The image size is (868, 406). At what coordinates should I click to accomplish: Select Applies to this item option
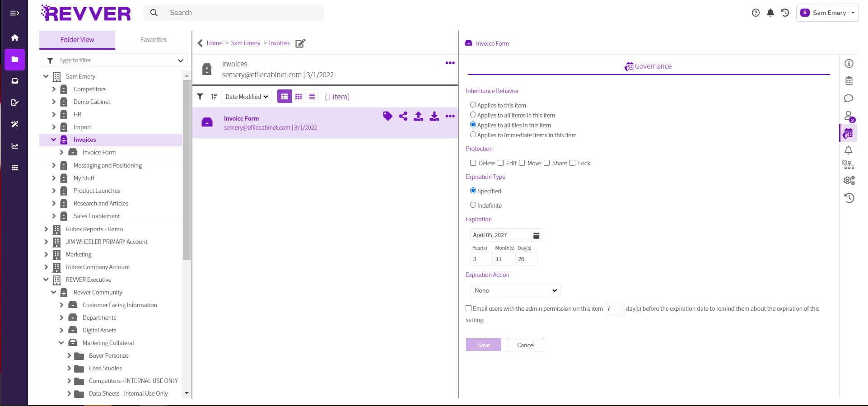473,105
